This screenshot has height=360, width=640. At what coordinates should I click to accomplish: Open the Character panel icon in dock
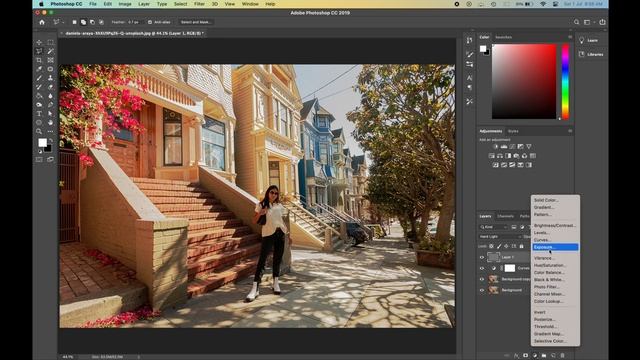(469, 78)
